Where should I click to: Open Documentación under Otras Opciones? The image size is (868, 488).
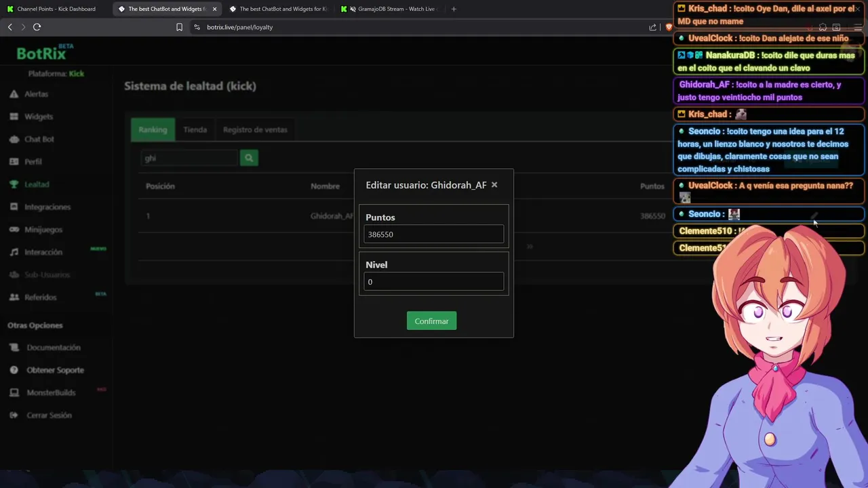coord(54,348)
